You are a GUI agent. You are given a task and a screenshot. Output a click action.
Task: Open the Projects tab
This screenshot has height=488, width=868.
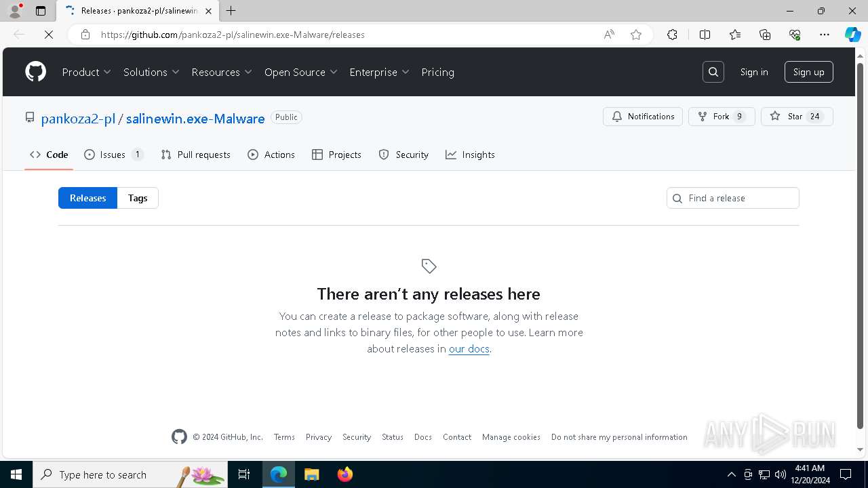point(336,155)
